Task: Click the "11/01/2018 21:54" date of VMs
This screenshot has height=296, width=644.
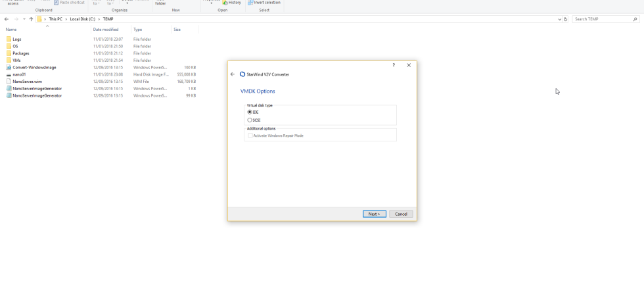Action: 108,60
